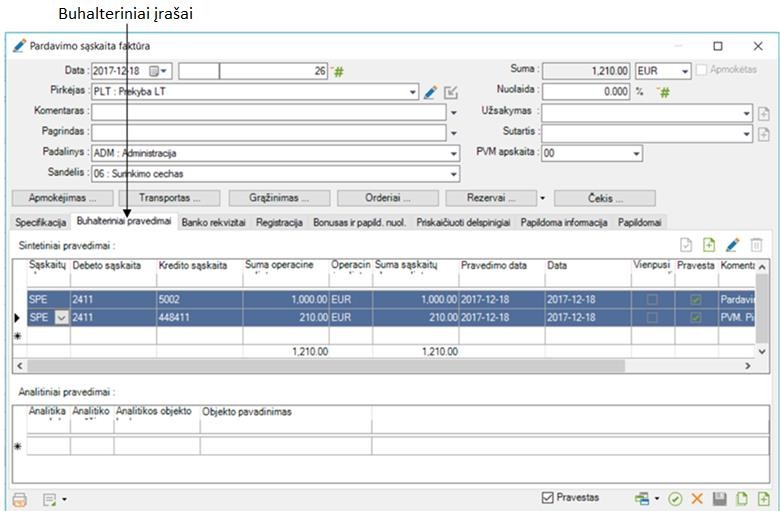Click the floppy disk save icon
The image size is (780, 511).
coord(719,498)
